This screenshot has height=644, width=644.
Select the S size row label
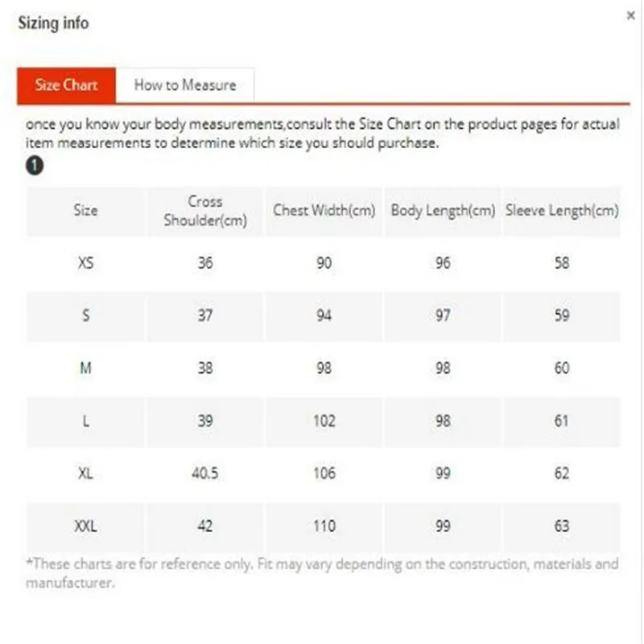(x=85, y=316)
